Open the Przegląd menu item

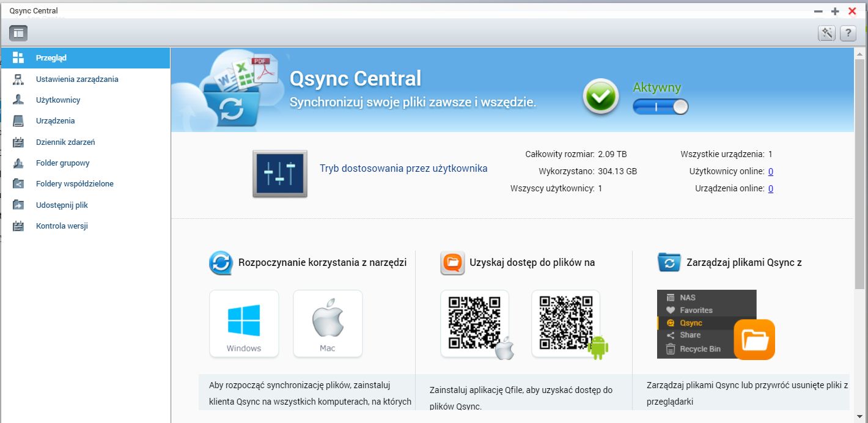[85, 58]
